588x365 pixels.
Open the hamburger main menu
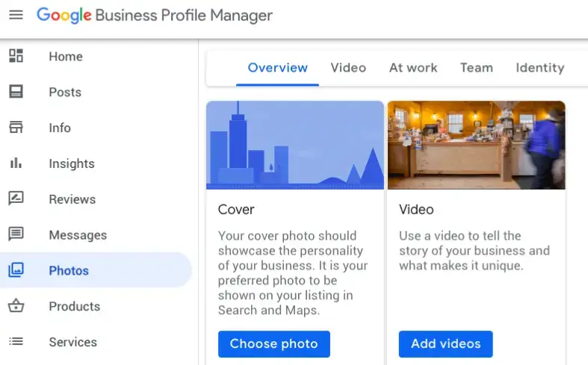point(16,15)
